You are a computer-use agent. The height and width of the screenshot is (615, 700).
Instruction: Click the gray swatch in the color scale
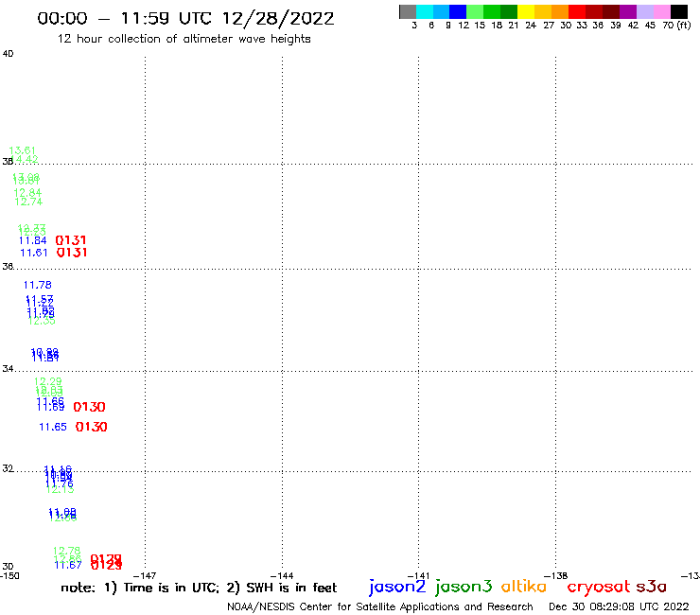(x=408, y=11)
